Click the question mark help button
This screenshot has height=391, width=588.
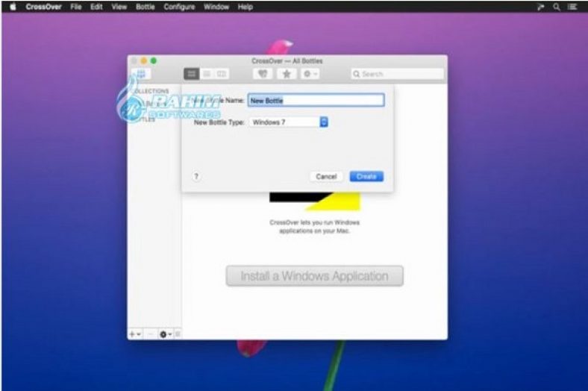point(196,177)
